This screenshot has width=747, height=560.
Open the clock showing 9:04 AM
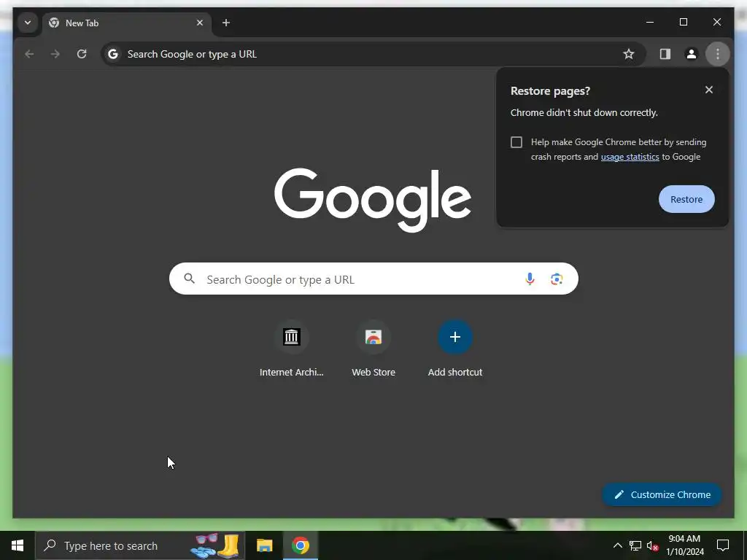(x=684, y=545)
